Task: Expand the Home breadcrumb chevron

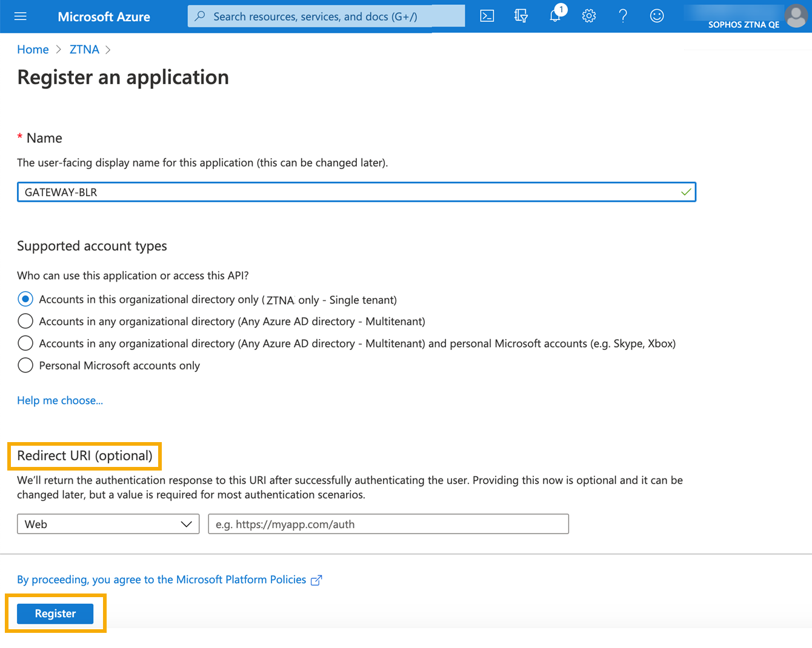Action: pyautogui.click(x=57, y=50)
